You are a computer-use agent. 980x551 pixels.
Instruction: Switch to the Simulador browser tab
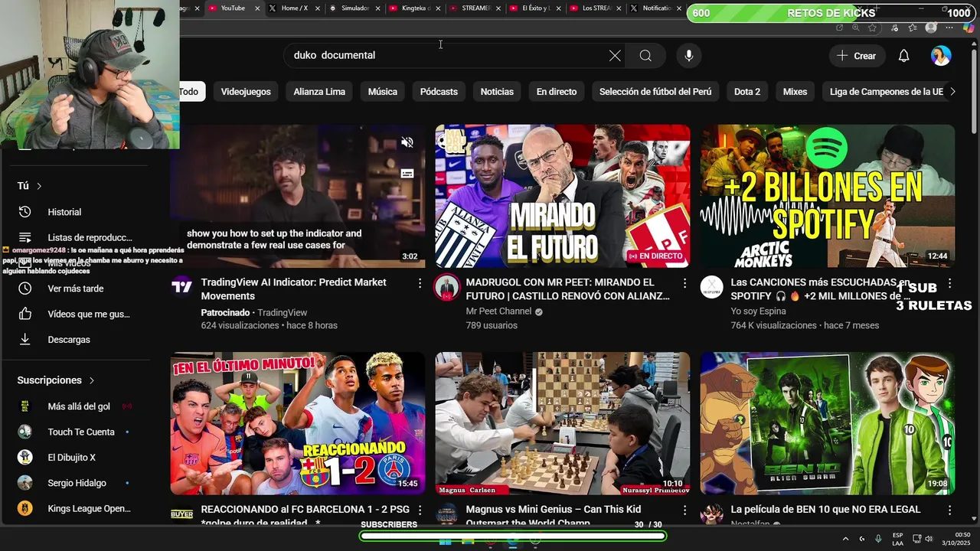click(x=354, y=8)
